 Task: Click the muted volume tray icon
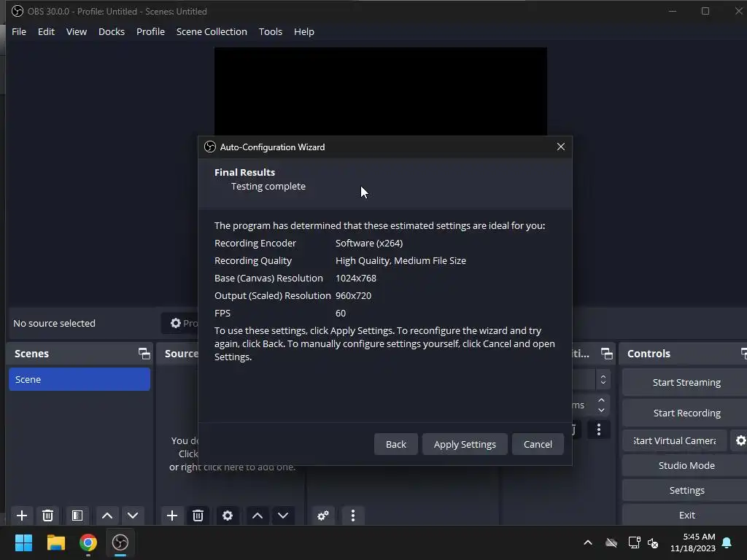tap(653, 542)
